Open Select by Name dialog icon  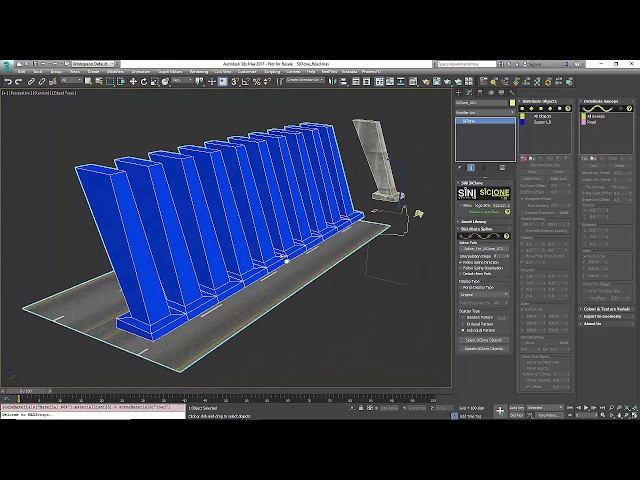point(99,82)
